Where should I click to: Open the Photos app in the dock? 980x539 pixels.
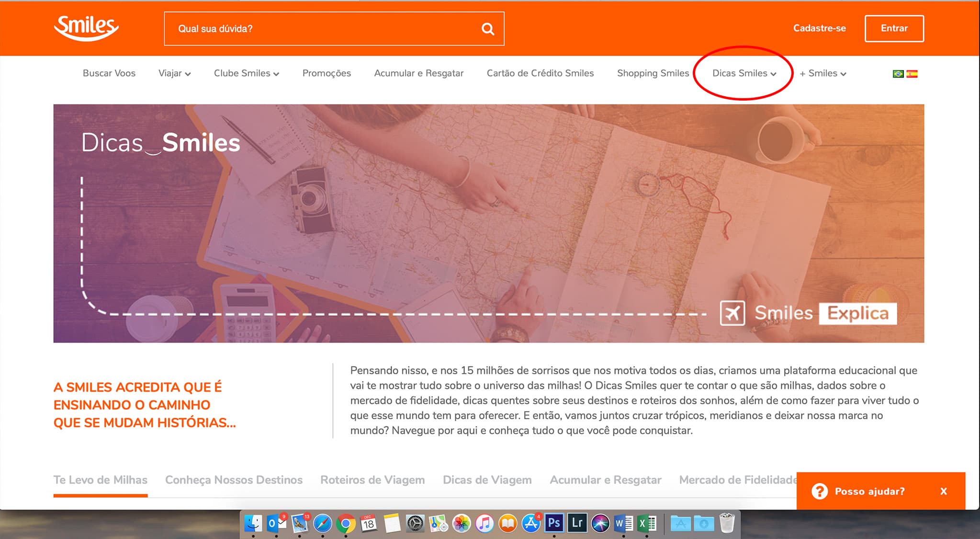pos(462,523)
